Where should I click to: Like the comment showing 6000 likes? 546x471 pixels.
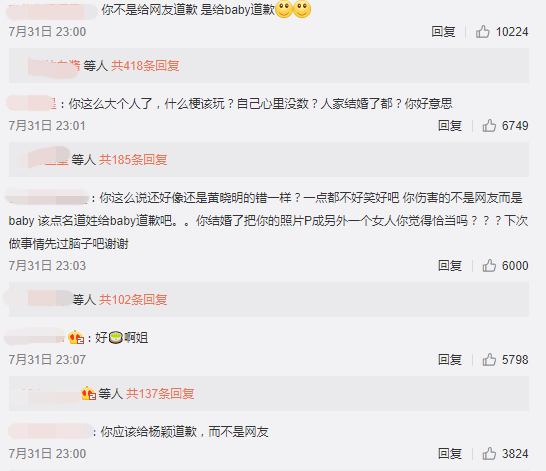(x=489, y=266)
